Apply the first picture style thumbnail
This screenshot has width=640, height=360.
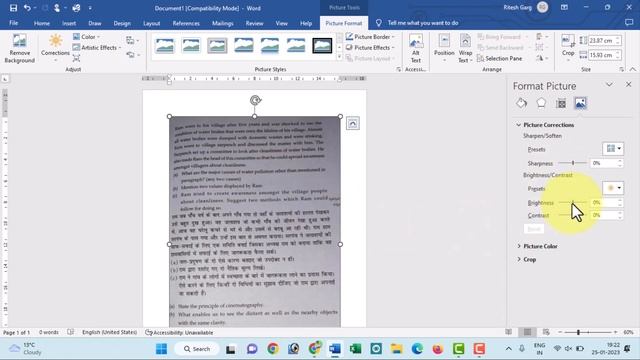[165, 45]
